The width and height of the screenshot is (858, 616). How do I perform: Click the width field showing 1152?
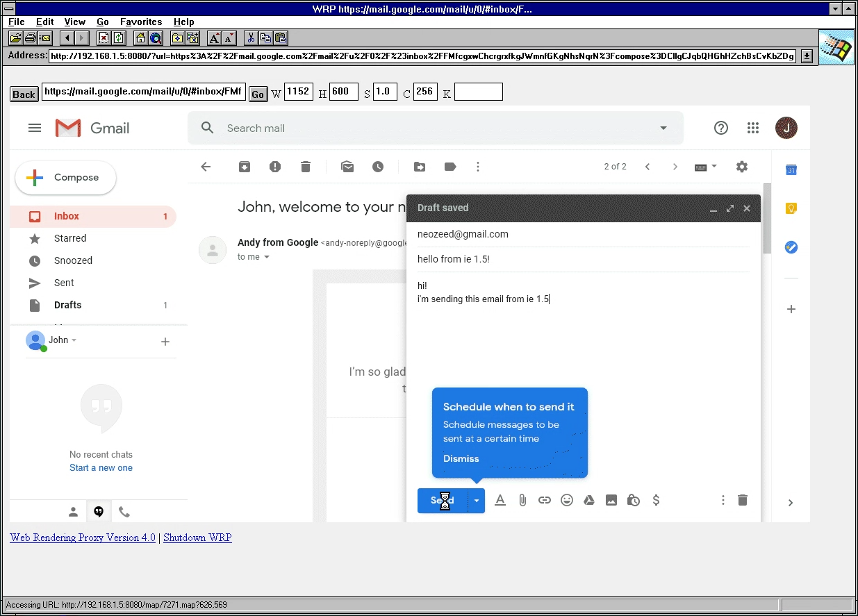tap(299, 92)
